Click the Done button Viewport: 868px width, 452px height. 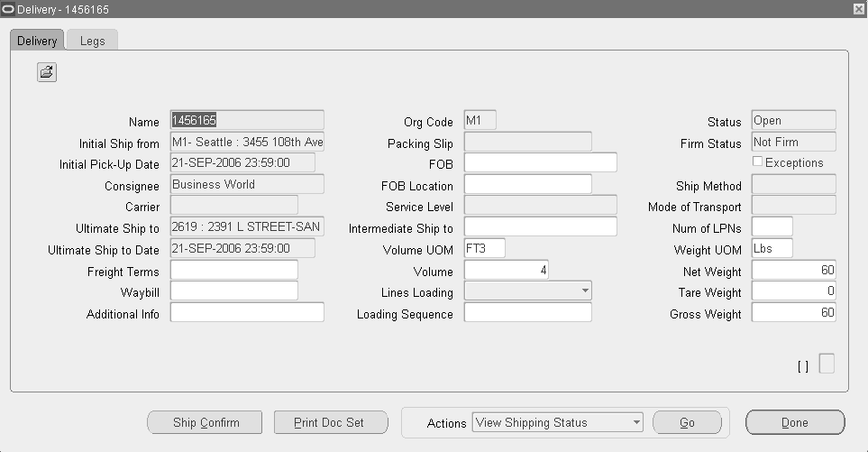click(795, 422)
